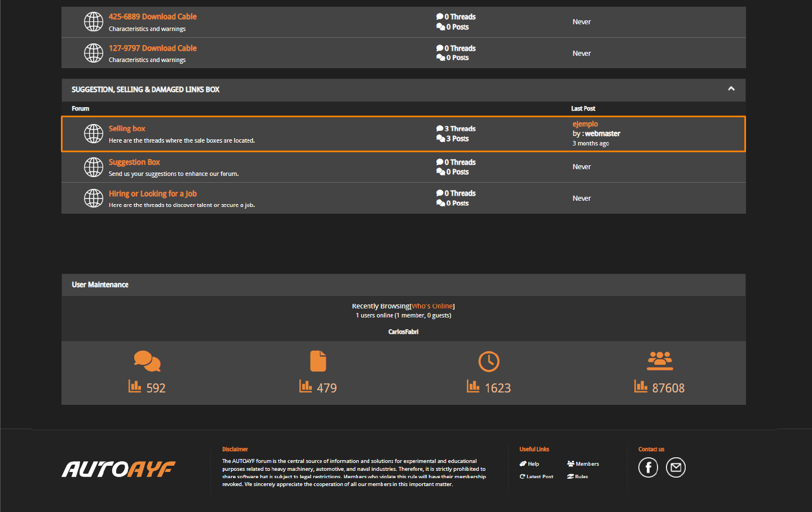Viewport: 812px width, 512px height.
Task: Click the AUTOAYF footer logo
Action: (118, 469)
